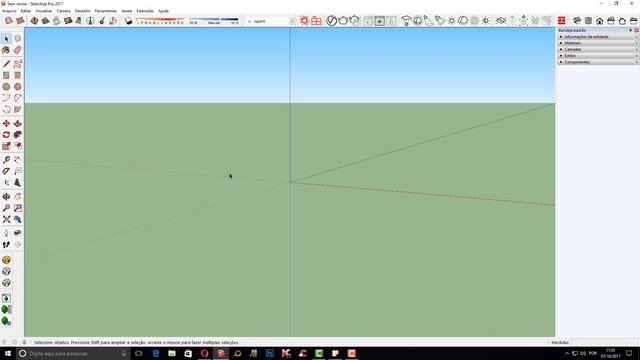
Task: Open the Desenho menu
Action: [x=82, y=11]
